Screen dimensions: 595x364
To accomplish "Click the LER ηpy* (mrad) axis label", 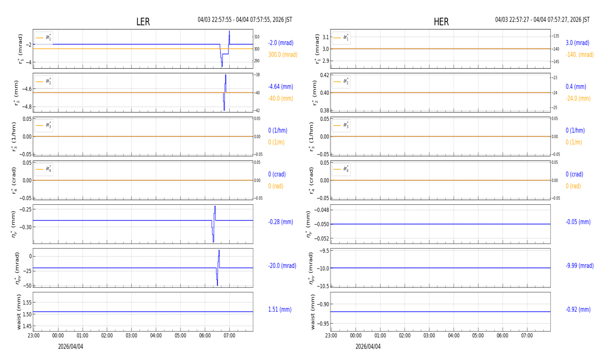I will click(x=18, y=268).
